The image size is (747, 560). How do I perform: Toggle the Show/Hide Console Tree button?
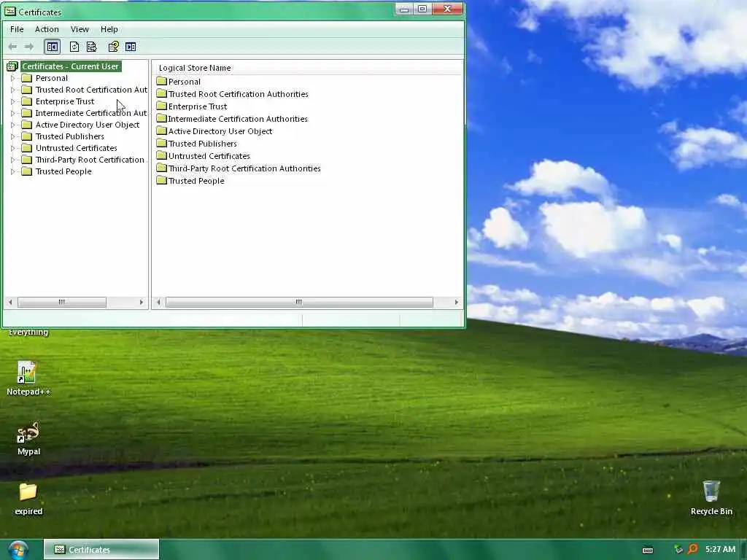coord(52,47)
